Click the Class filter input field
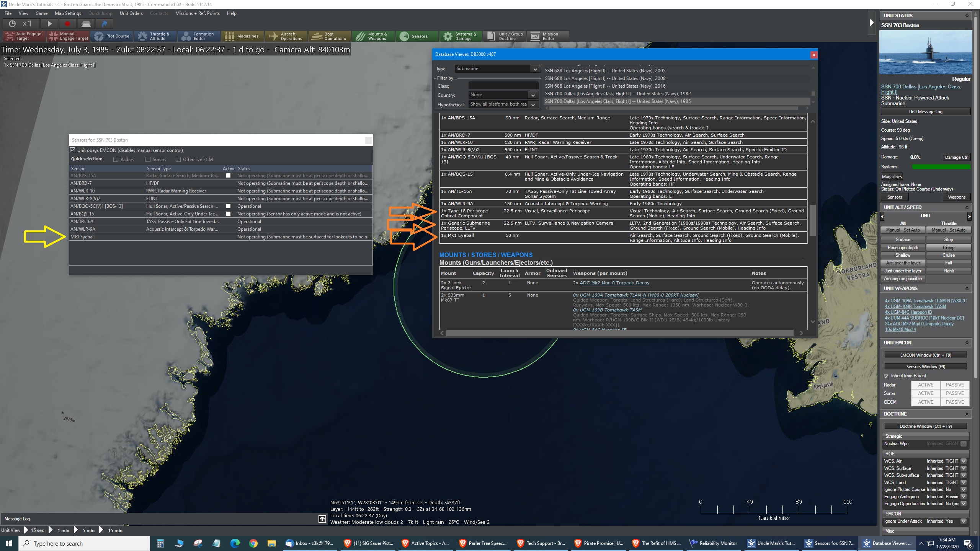 click(503, 86)
